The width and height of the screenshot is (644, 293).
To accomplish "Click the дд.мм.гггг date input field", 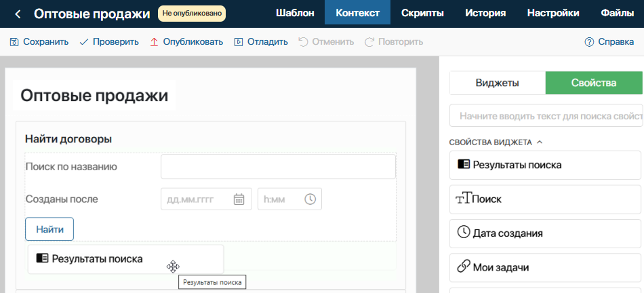I will pyautogui.click(x=206, y=199).
